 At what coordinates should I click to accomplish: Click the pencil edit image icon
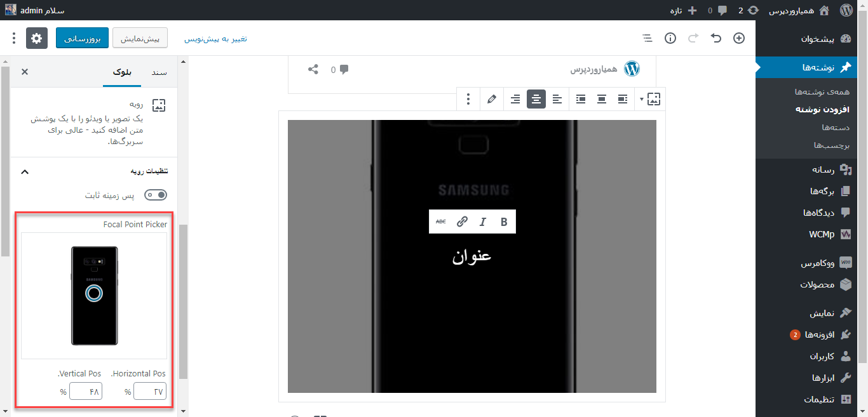click(491, 99)
